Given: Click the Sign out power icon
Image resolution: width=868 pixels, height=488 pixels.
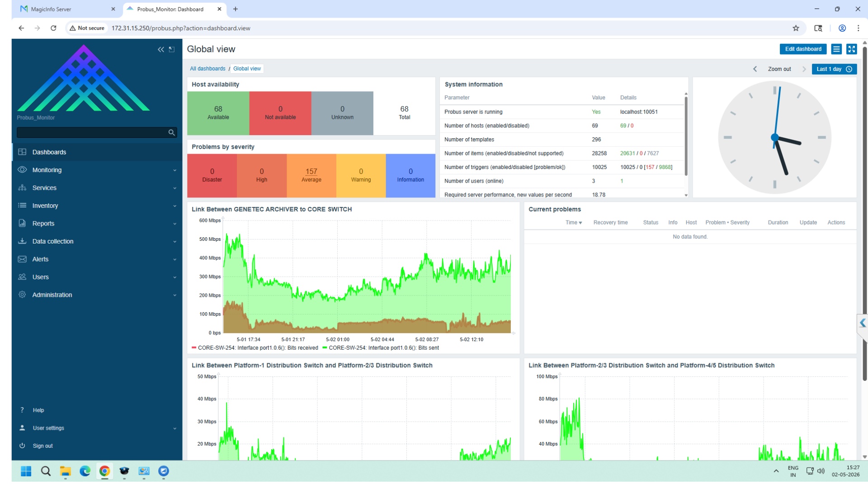Looking at the screenshot, I should (22, 446).
